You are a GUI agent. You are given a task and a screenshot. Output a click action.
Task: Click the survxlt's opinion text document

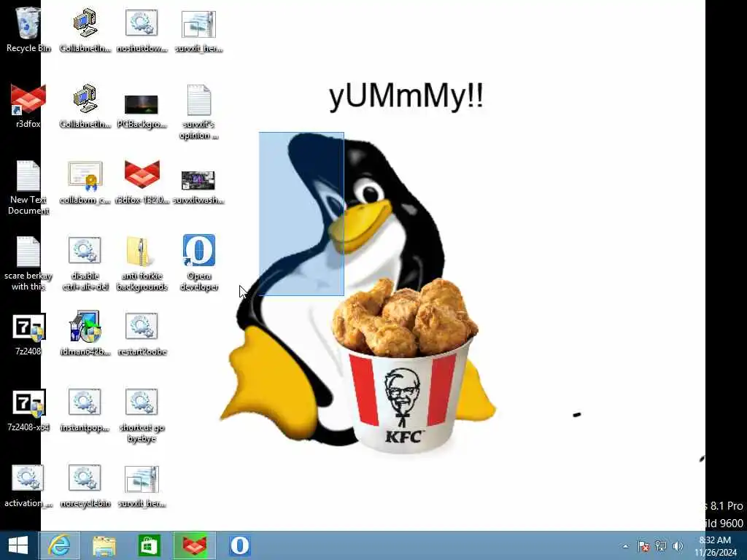198,112
